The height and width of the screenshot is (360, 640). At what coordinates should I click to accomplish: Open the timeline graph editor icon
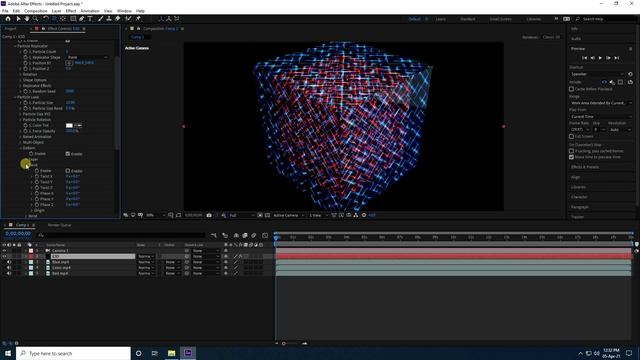265,236
